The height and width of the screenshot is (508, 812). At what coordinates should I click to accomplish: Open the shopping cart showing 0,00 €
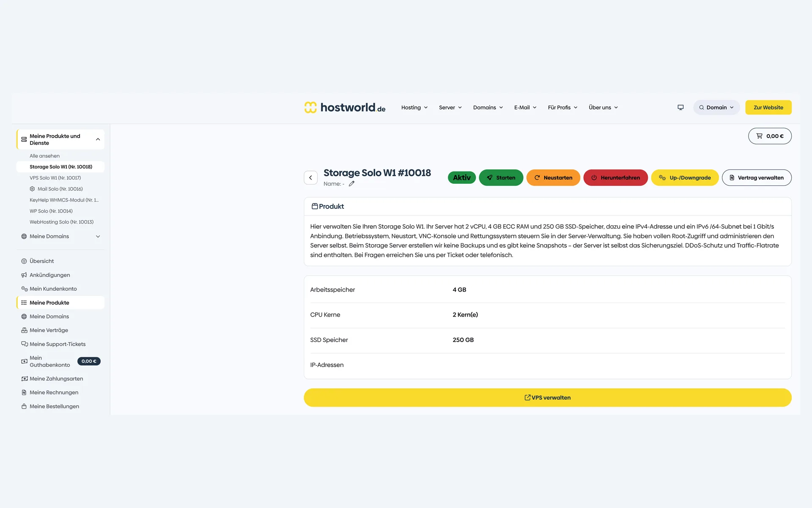[x=770, y=136]
